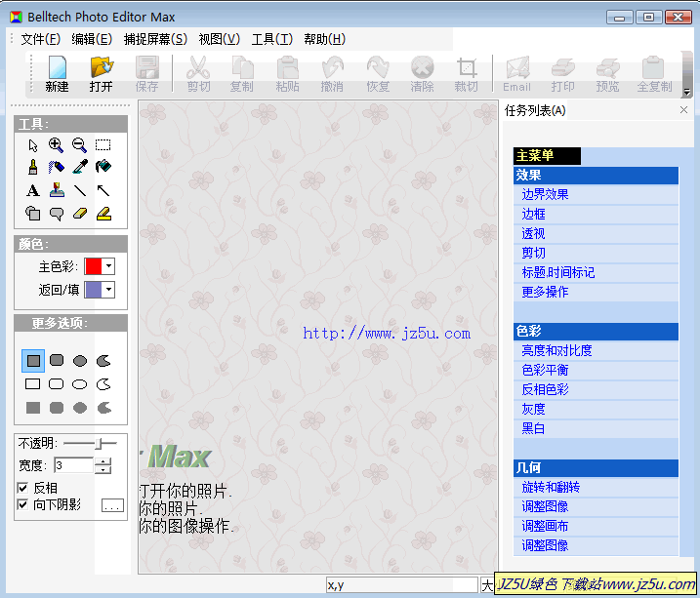This screenshot has width=700, height=598.
Task: Select the zoom out magnifier tool
Action: click(x=79, y=145)
